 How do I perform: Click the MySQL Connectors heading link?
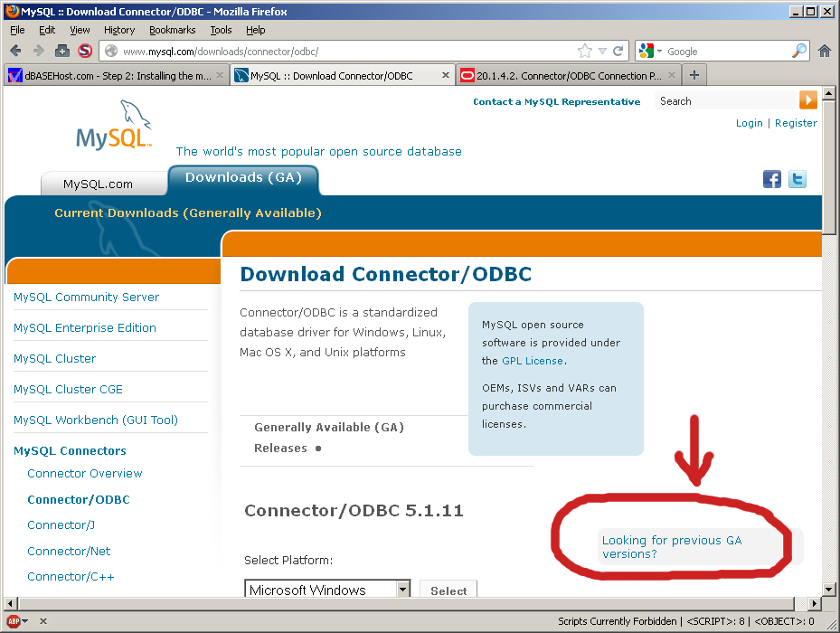70,450
